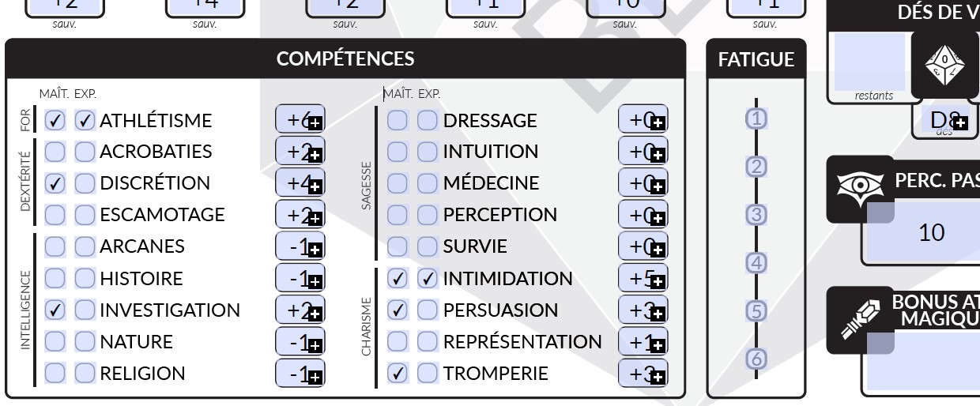Click the plus icon beside Religion modifier
Image resolution: width=980 pixels, height=406 pixels.
315,377
